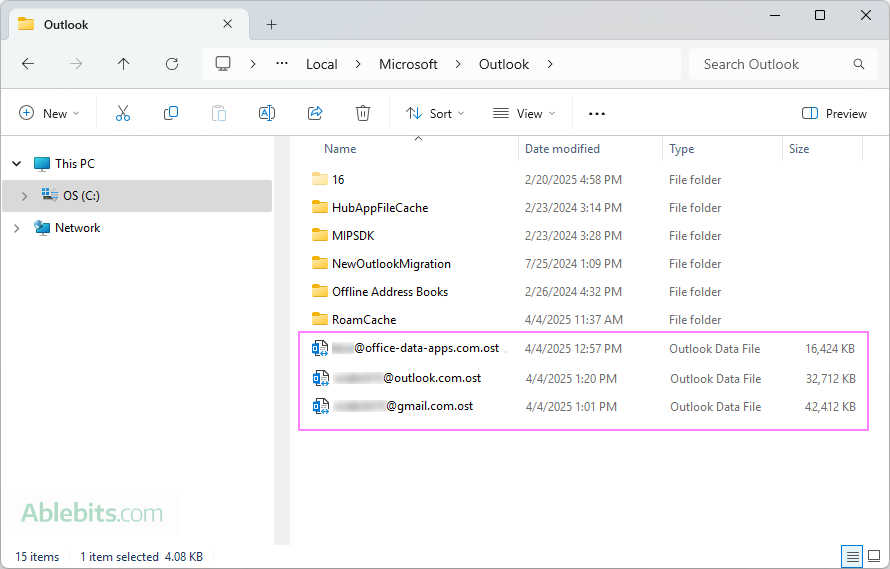Screen dimensions: 890x569
Task: Select the RoamCache folder icon
Action: [320, 319]
